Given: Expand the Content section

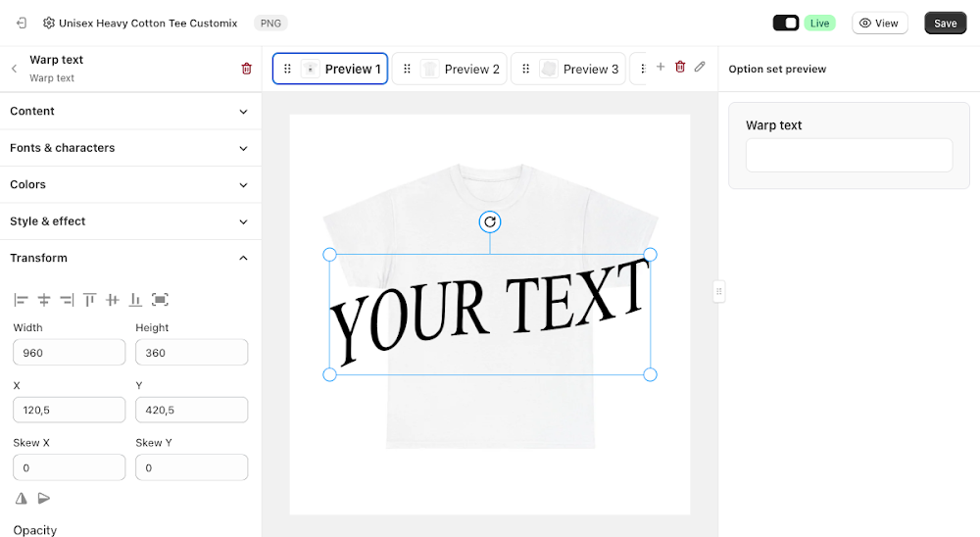Looking at the screenshot, I should pyautogui.click(x=130, y=112).
